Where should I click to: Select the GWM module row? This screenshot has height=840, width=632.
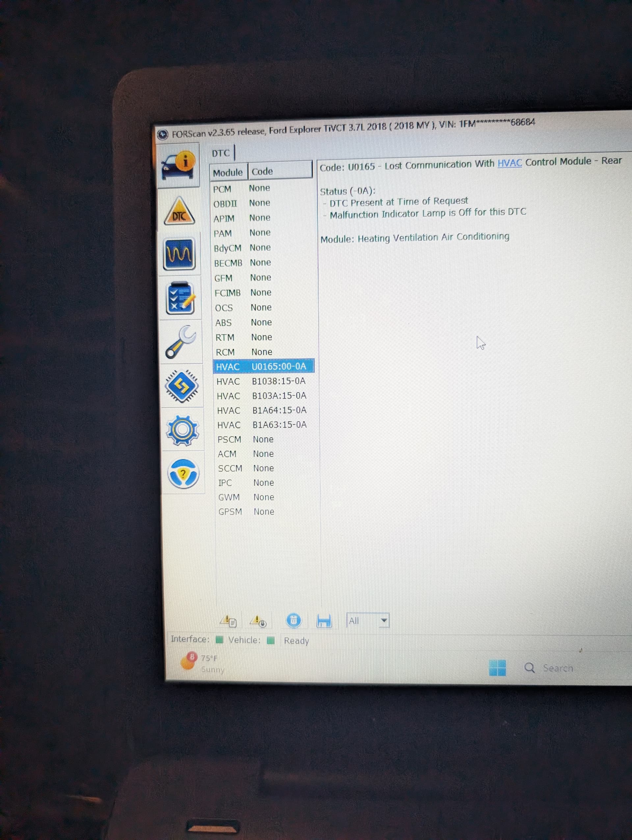point(266,497)
